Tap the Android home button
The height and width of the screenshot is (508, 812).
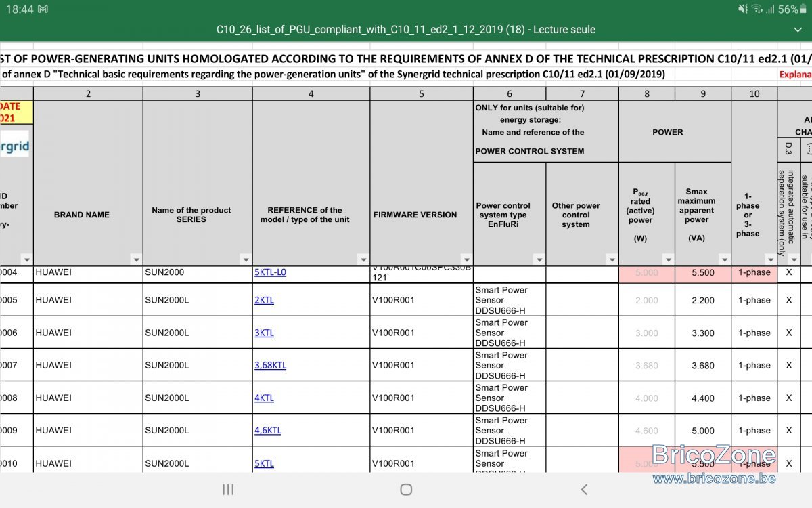[406, 490]
